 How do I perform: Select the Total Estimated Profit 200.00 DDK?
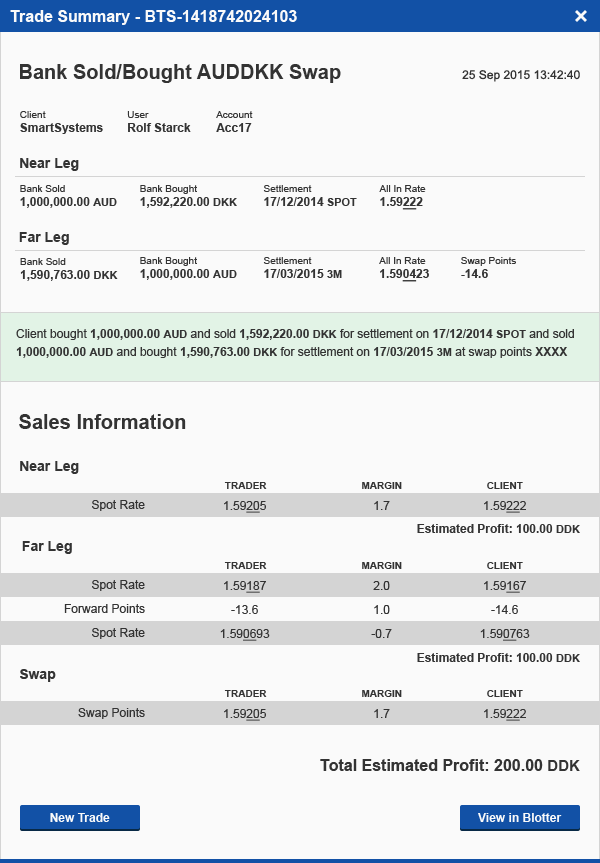tap(449, 765)
